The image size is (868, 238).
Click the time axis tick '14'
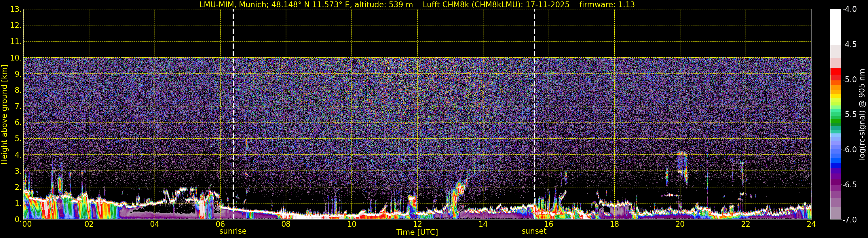483,224
